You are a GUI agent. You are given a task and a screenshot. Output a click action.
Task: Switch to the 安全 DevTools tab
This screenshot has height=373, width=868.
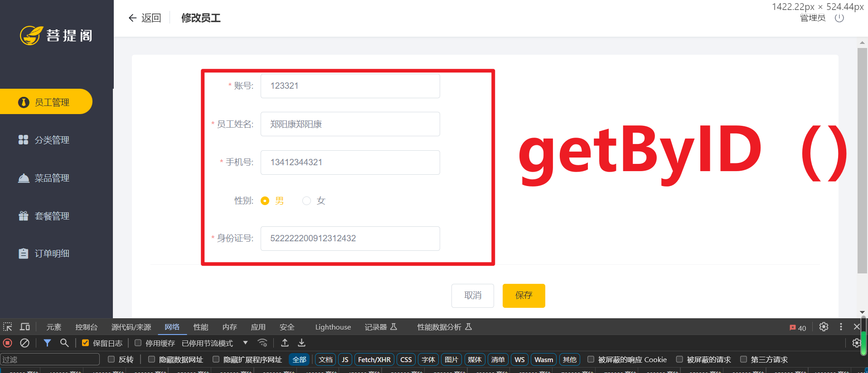coord(287,327)
